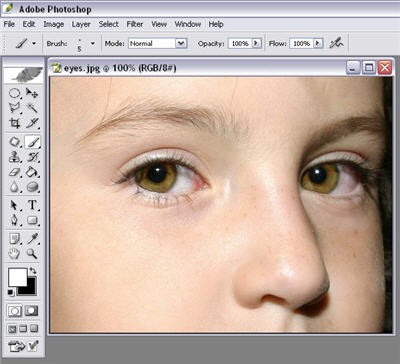Open the View menu
The height and width of the screenshot is (364, 400).
(159, 24)
